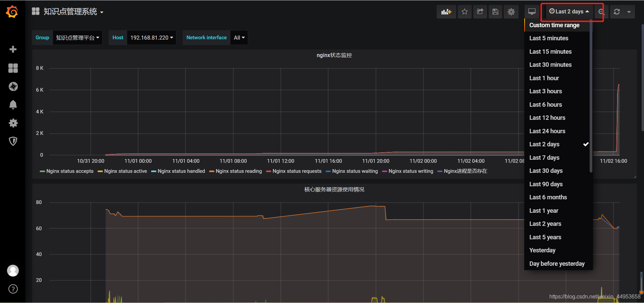Select the checked Last 2 days option

point(557,144)
